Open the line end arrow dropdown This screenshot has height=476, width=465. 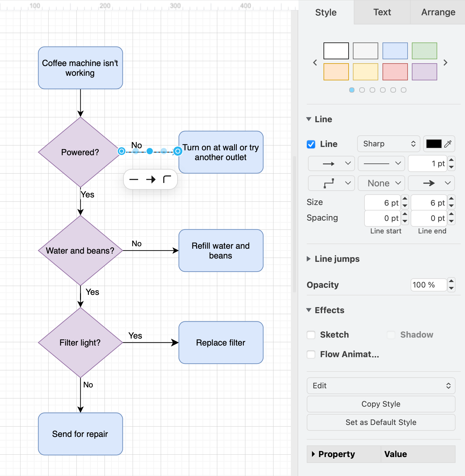tap(431, 183)
